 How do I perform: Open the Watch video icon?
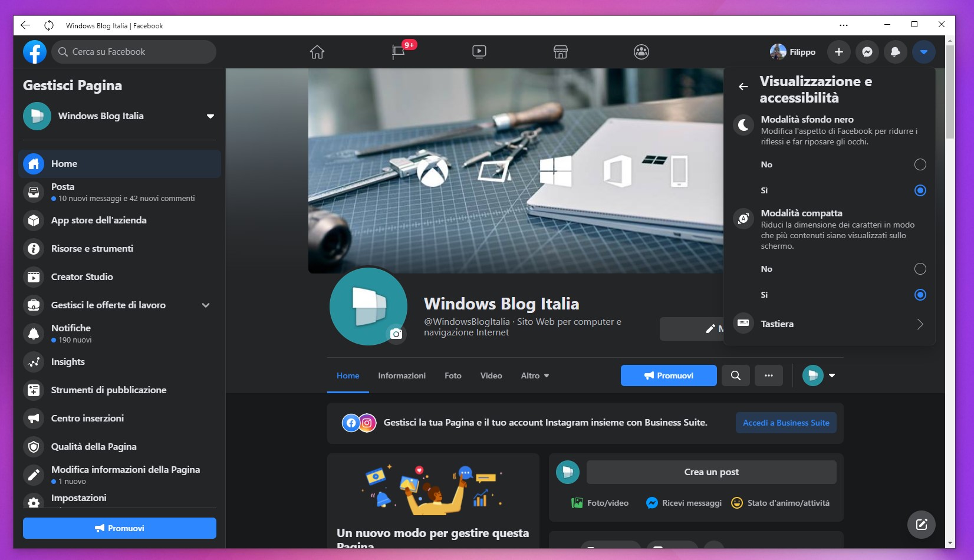479,52
